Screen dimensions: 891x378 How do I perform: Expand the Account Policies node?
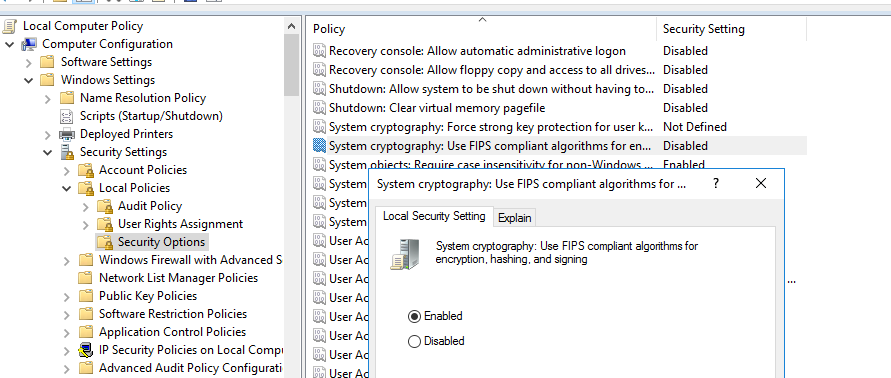(66, 171)
